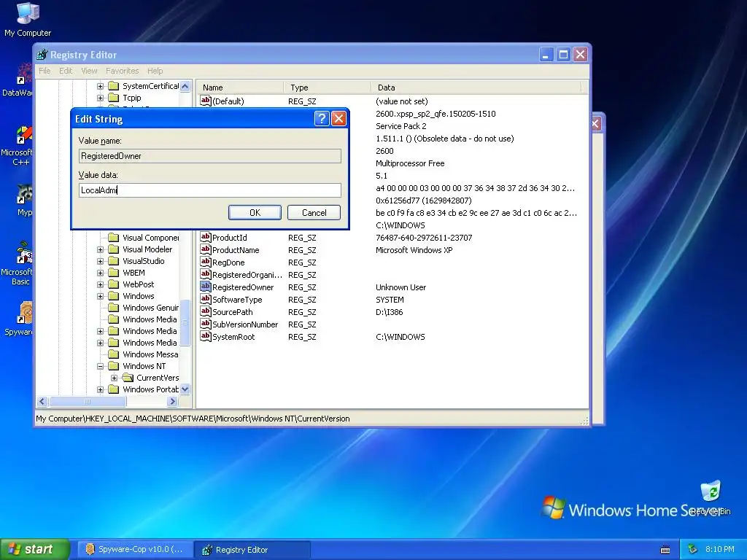The image size is (747, 560).
Task: Select the Windows Genuine tree item
Action: coord(150,308)
